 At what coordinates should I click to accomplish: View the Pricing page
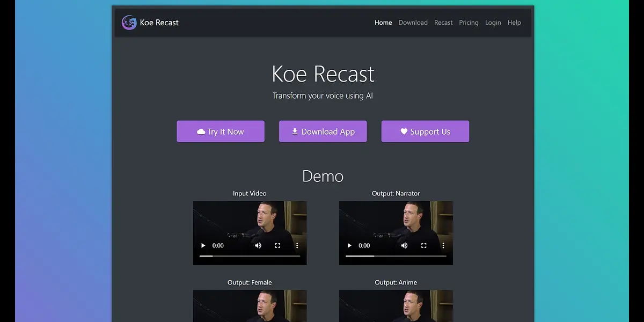coord(469,23)
